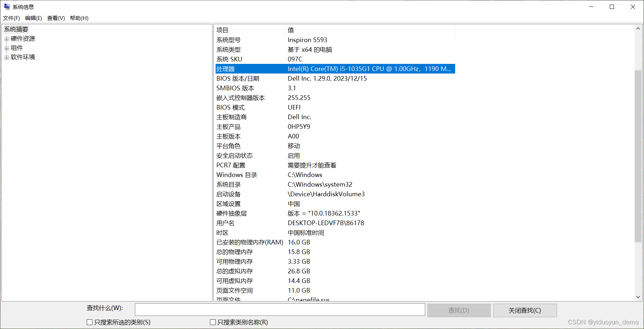This screenshot has height=329, width=644.
Task: Select the 已安装的物理内存(RAM) row
Action: (335, 242)
